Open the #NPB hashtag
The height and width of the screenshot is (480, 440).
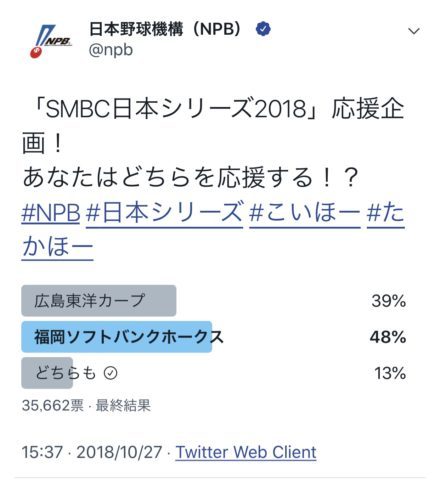point(51,212)
